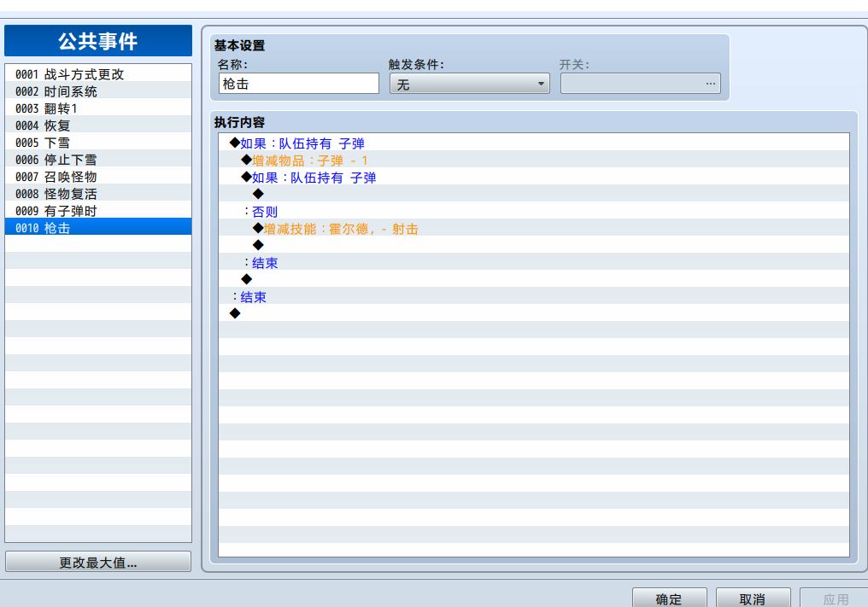
Task: Select nested 如果：队伍持有 子弹 line
Action: point(534,178)
